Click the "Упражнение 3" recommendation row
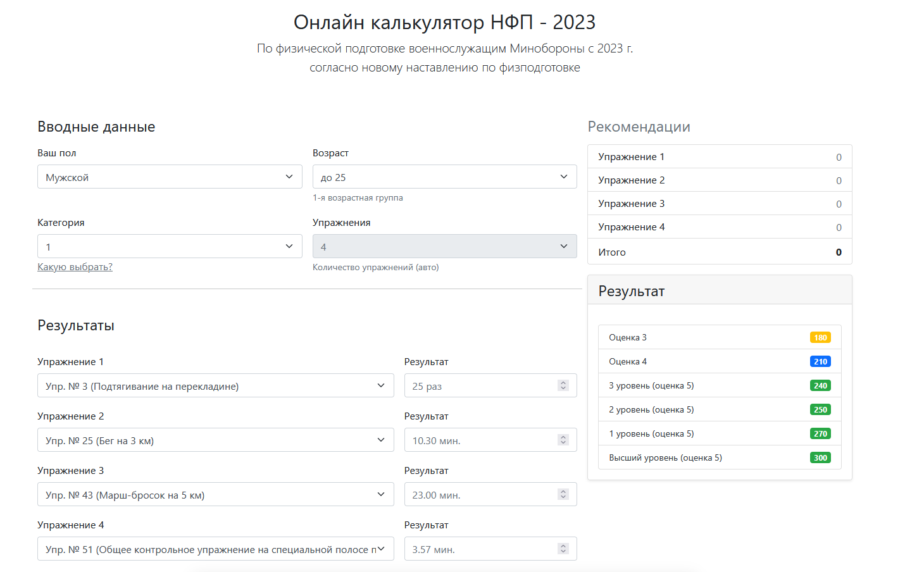The width and height of the screenshot is (924, 572). point(720,204)
